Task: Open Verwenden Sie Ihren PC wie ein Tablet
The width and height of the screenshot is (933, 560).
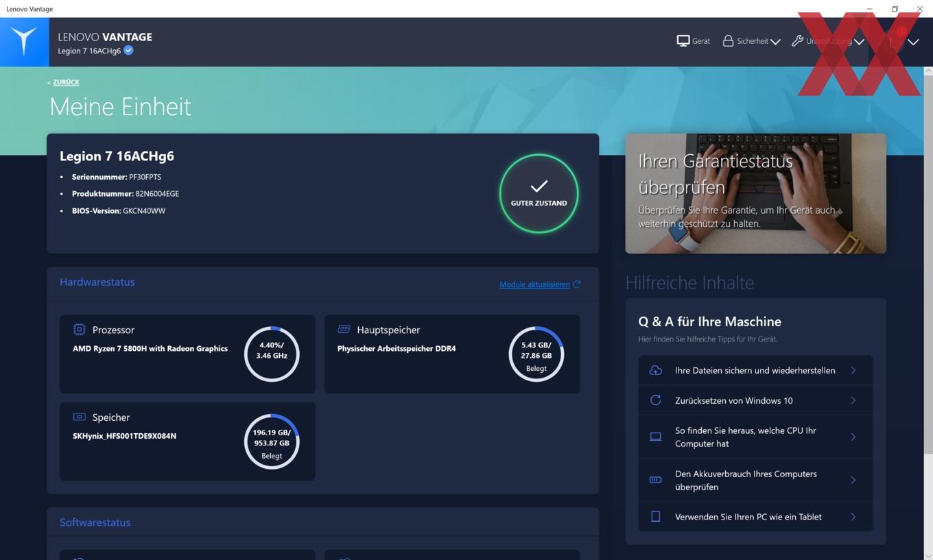Action: pos(755,517)
